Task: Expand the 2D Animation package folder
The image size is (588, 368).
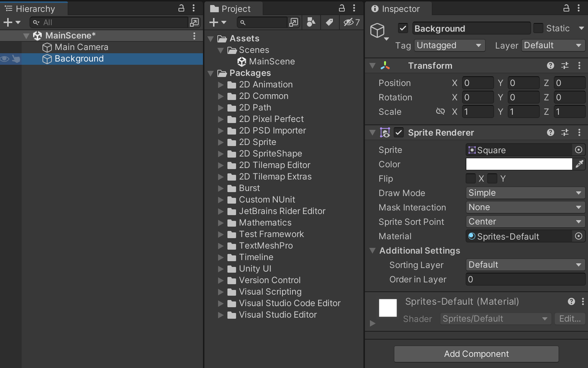Action: [x=221, y=85]
